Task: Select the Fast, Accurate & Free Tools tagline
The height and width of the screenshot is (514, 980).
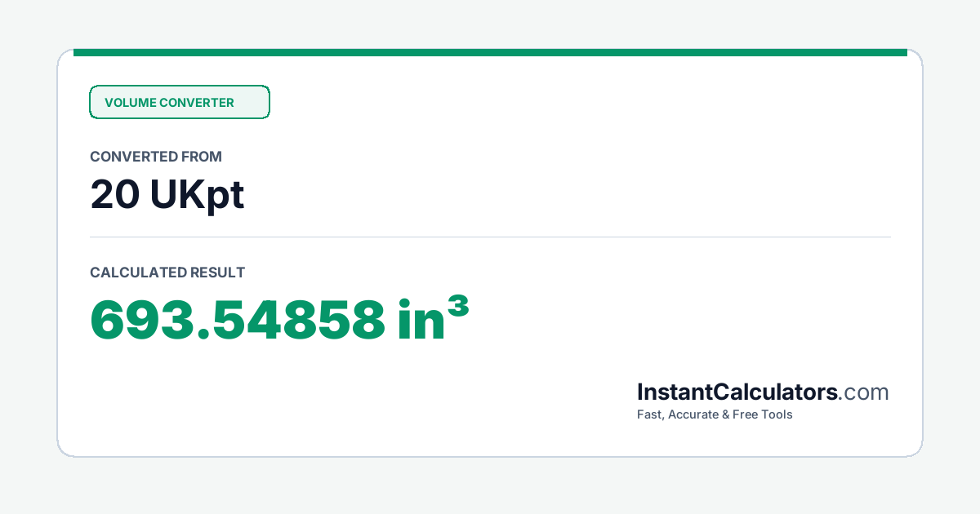Action: (715, 414)
